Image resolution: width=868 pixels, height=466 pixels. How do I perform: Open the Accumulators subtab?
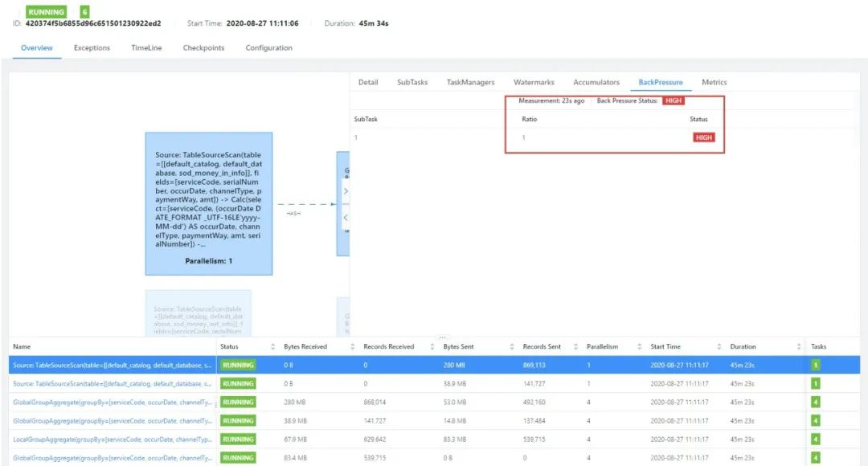point(596,82)
